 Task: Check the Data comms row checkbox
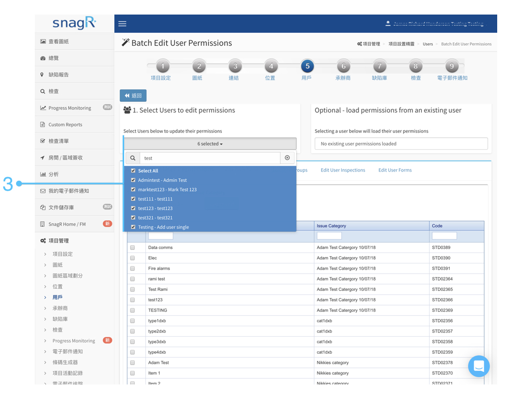point(132,248)
